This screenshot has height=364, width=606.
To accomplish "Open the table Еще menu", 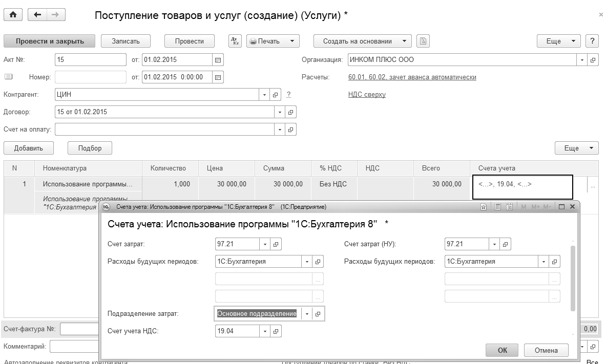I will [576, 148].
